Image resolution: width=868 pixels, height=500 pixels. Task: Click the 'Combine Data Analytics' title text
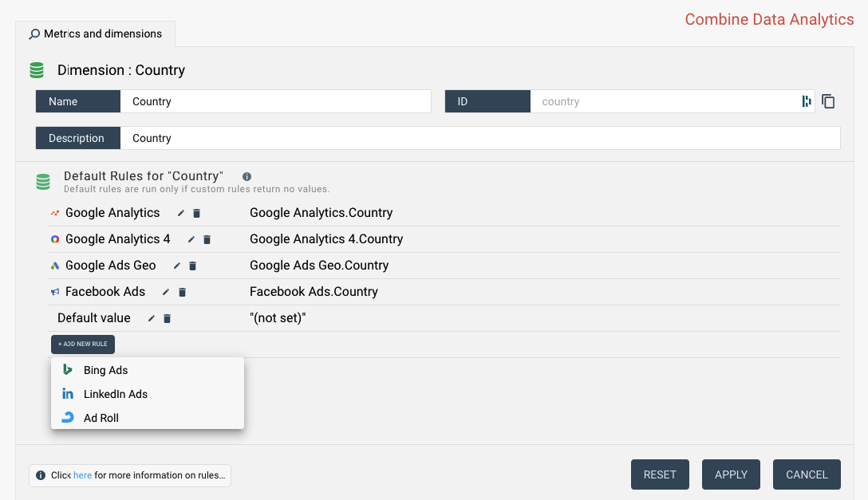coord(769,19)
